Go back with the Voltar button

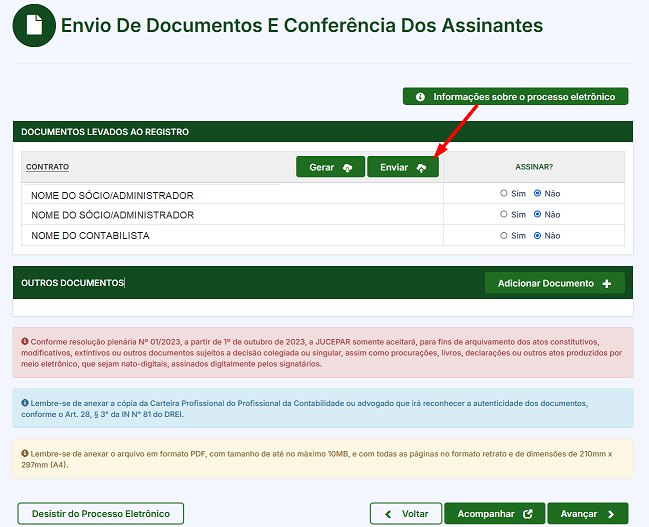point(406,514)
